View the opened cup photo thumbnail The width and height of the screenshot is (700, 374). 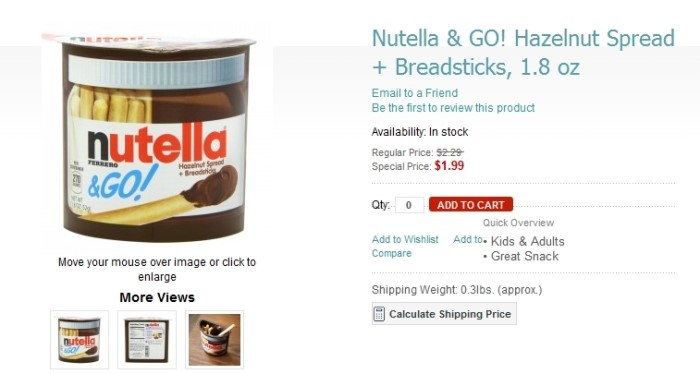pyautogui.click(x=214, y=340)
